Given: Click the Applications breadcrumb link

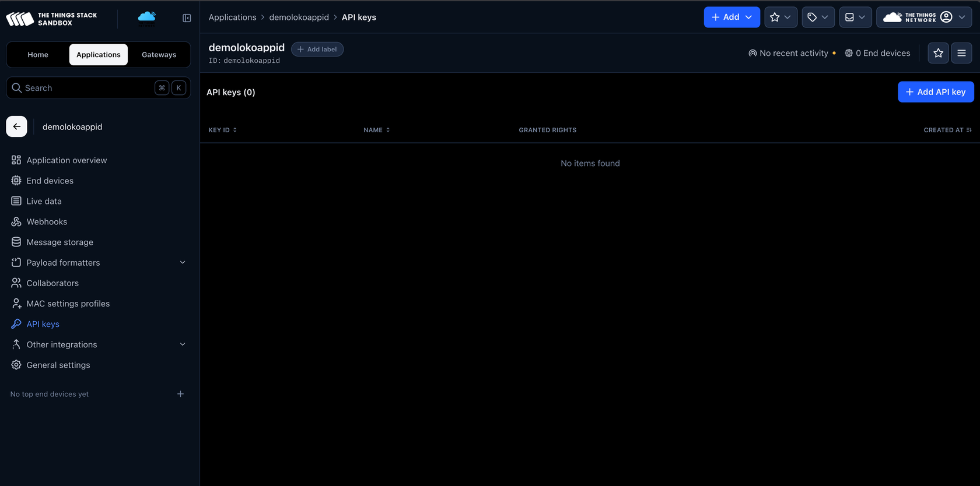Looking at the screenshot, I should coord(232,17).
